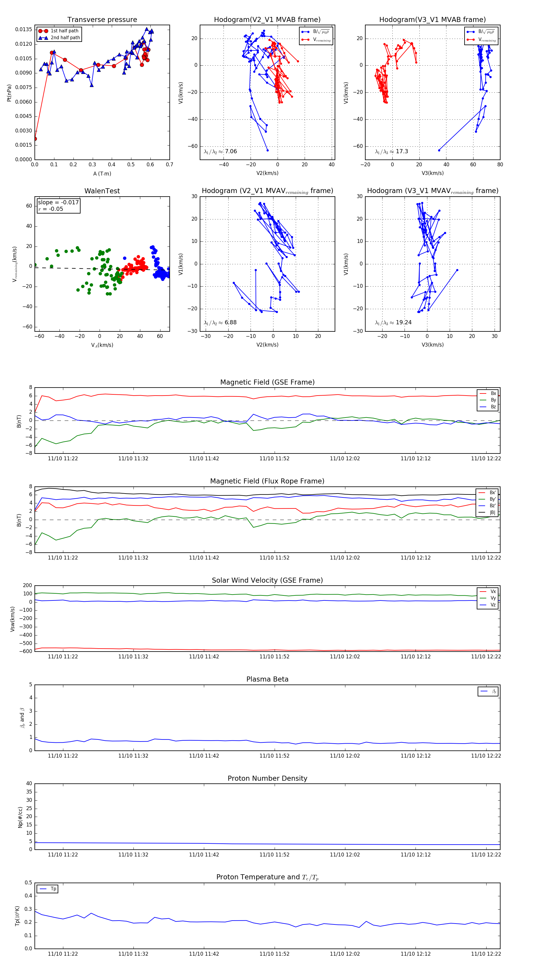Click the "Magnetic Field (GSE Frame)" title
Image resolution: width=535 pixels, height=980 pixels.
coord(267,382)
